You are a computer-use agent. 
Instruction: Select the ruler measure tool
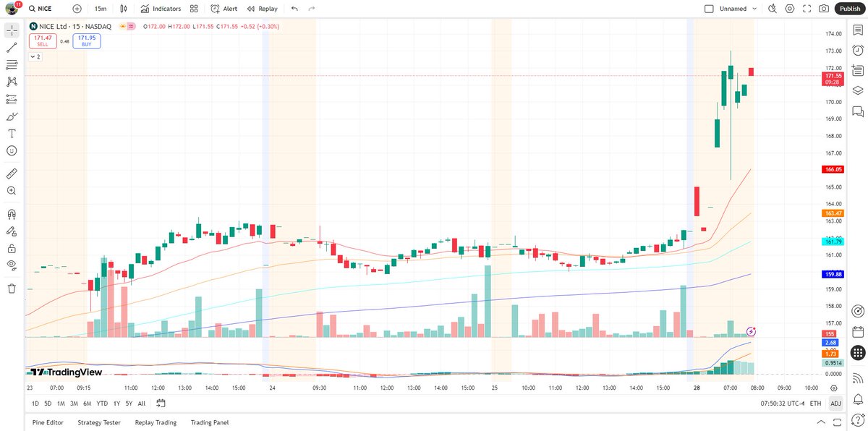[x=12, y=174]
